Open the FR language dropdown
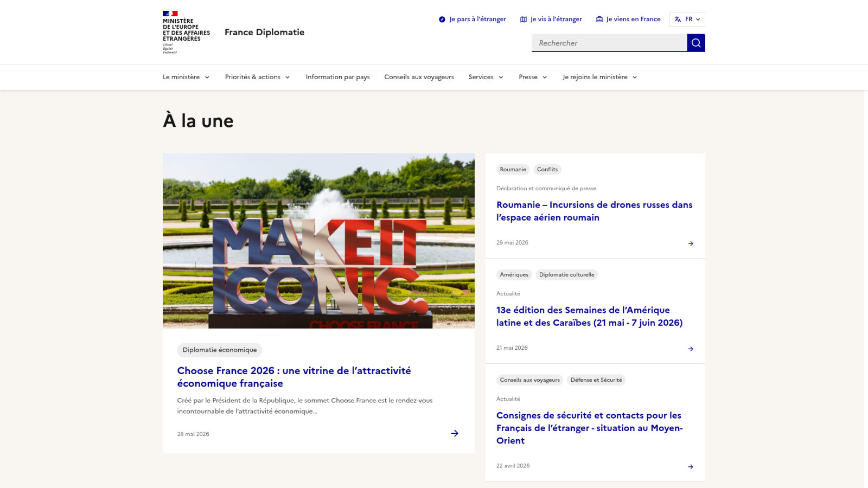Image resolution: width=868 pixels, height=488 pixels. [687, 20]
